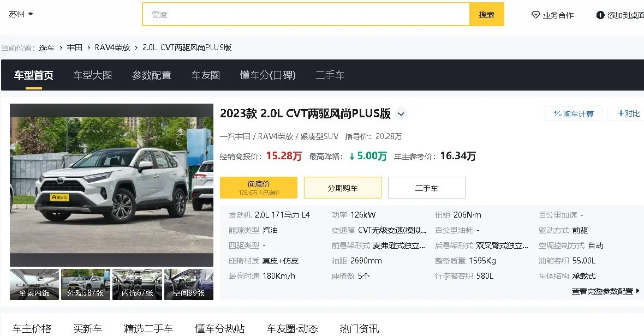The width and height of the screenshot is (644, 336).
Task: Click the 二手车 button beside 分期购车
Action: pyautogui.click(x=426, y=188)
